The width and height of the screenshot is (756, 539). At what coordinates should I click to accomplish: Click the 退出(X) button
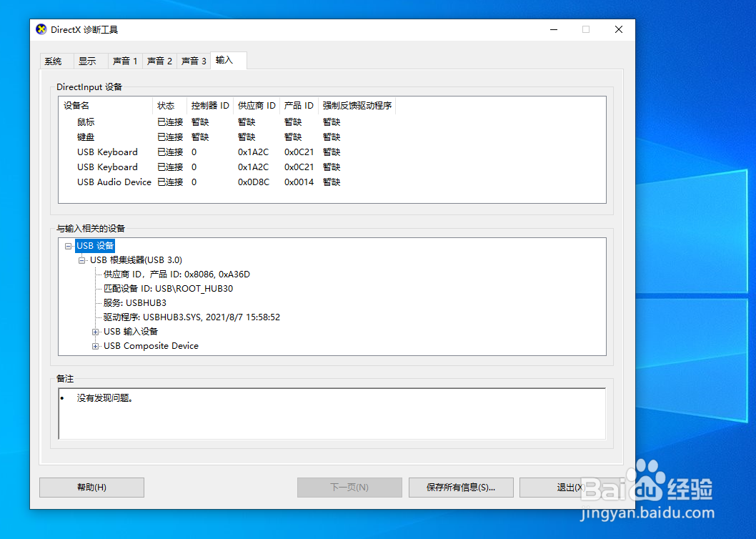[x=572, y=488]
